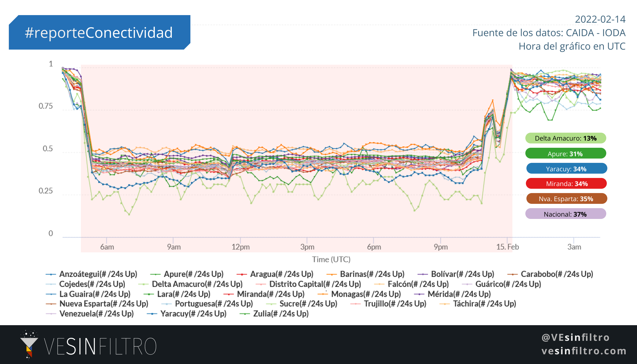Click the Sucre legend entry
The height and width of the screenshot is (364, 637).
click(x=302, y=304)
